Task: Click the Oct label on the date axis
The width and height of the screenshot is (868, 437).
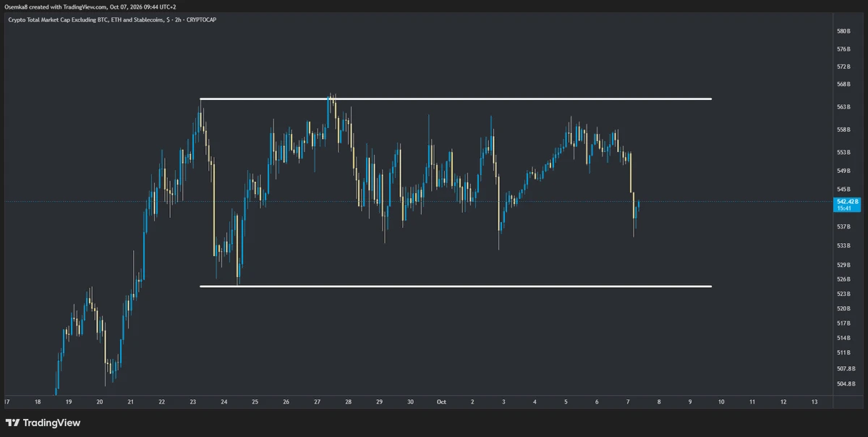Action: click(441, 402)
